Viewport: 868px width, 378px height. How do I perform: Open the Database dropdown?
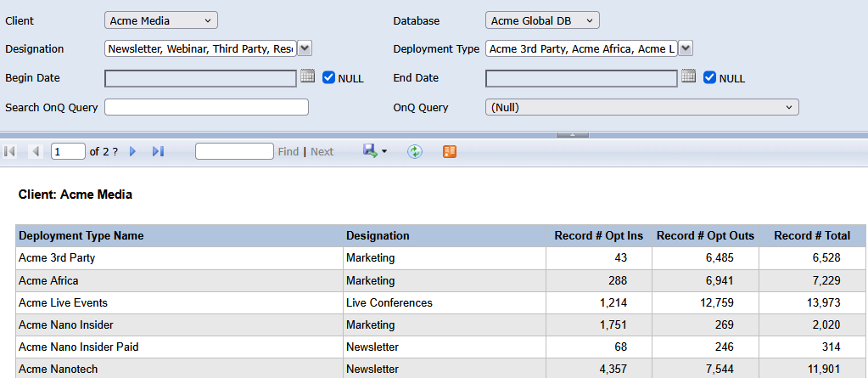pos(542,20)
